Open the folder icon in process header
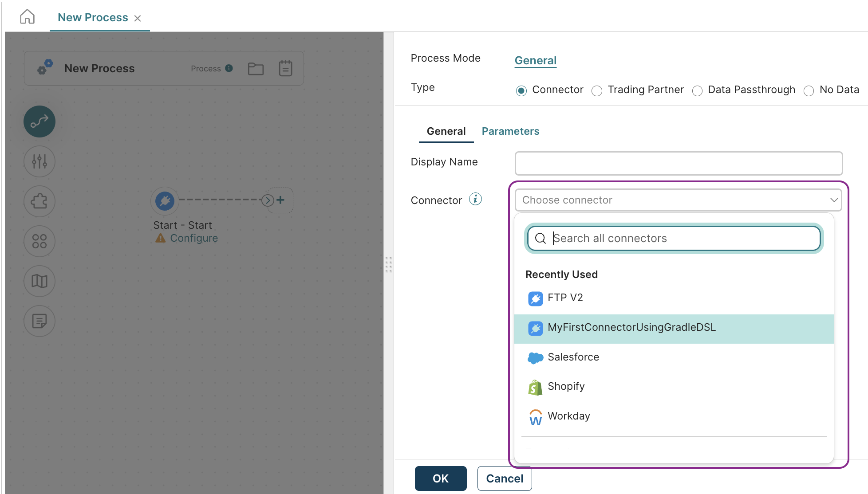The height and width of the screenshot is (494, 868). click(256, 68)
